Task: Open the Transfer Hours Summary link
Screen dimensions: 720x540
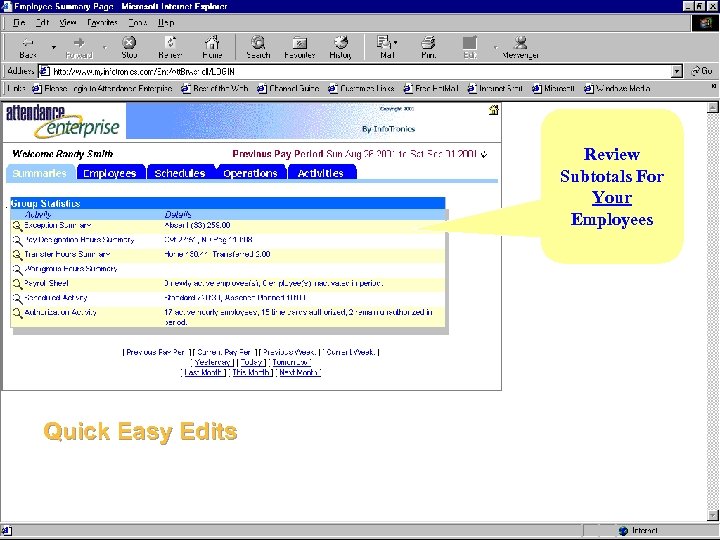Action: (x=67, y=254)
